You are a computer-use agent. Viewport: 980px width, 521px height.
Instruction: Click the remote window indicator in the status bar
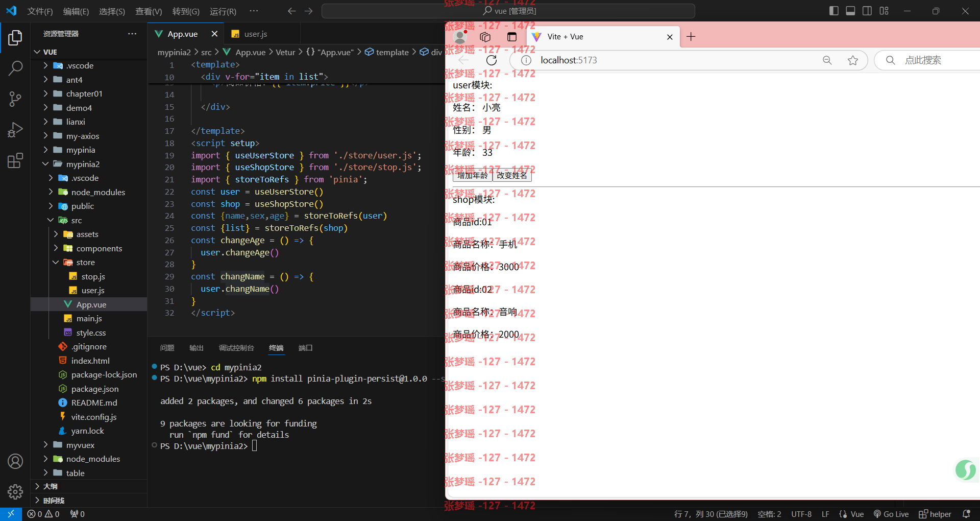pyautogui.click(x=11, y=514)
